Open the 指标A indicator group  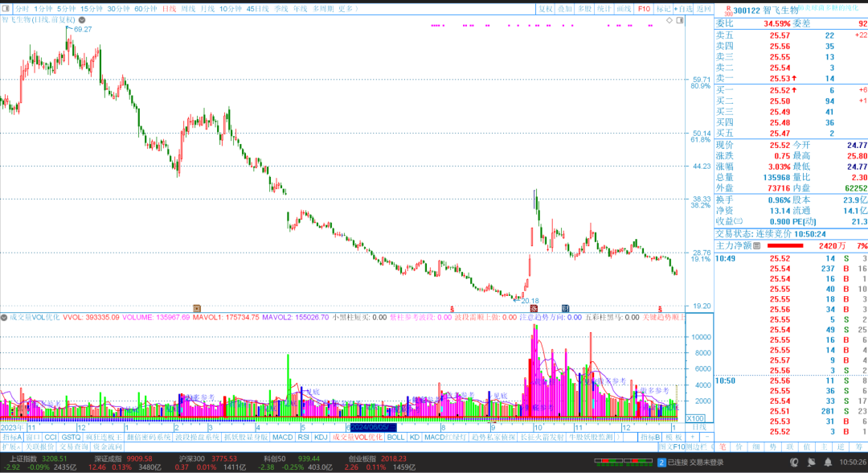11,437
